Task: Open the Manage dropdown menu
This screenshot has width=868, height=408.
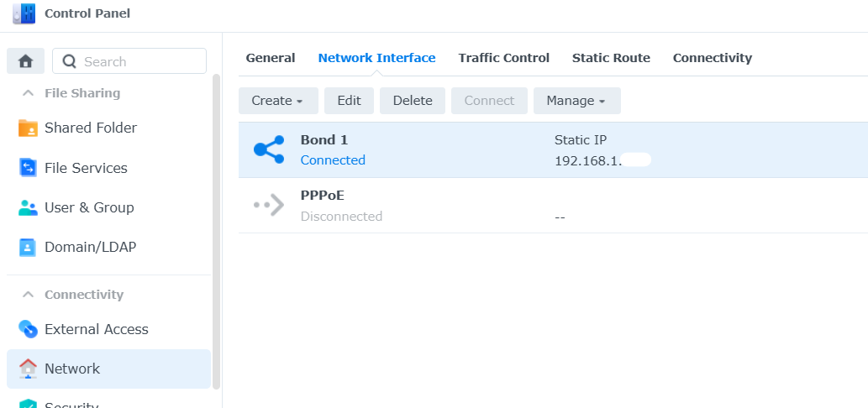Action: [x=576, y=101]
